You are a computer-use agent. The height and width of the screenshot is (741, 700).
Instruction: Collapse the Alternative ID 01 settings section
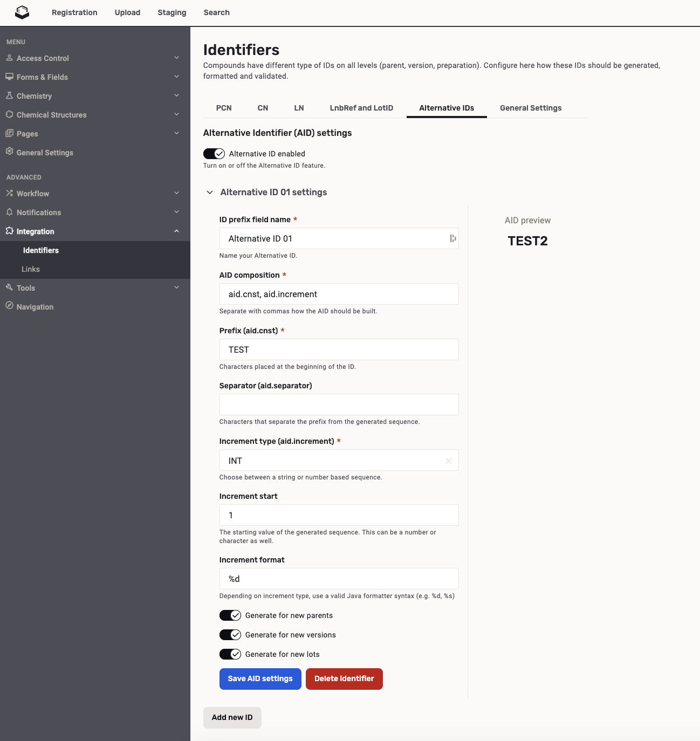210,193
